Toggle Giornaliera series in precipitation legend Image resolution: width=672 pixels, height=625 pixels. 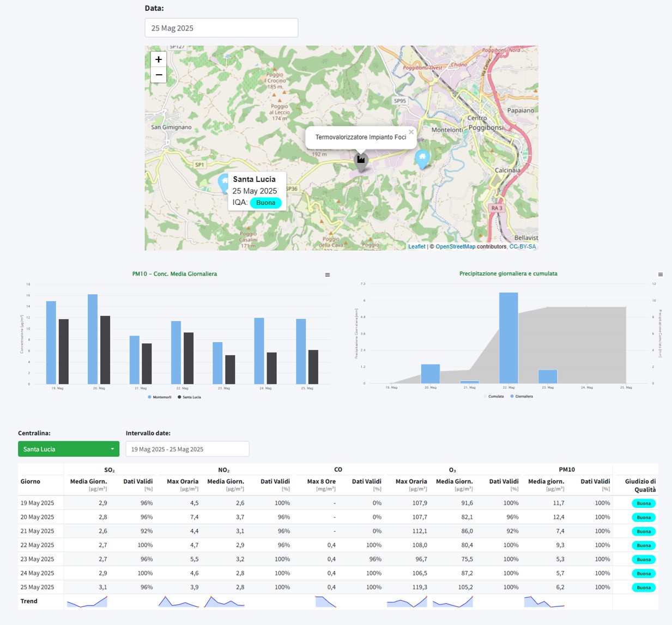pos(522,397)
